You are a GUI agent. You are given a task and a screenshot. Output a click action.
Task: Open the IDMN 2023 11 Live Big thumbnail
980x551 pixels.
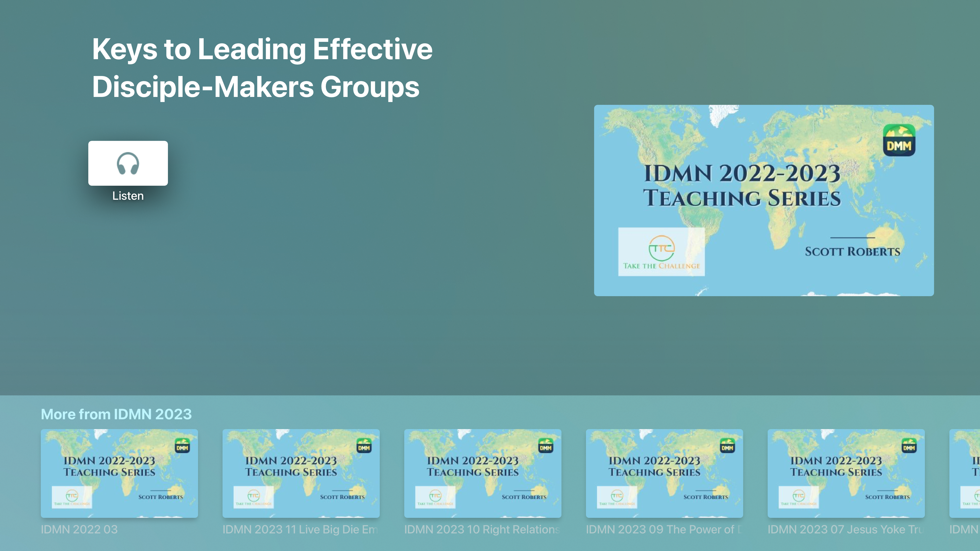pos(301,473)
